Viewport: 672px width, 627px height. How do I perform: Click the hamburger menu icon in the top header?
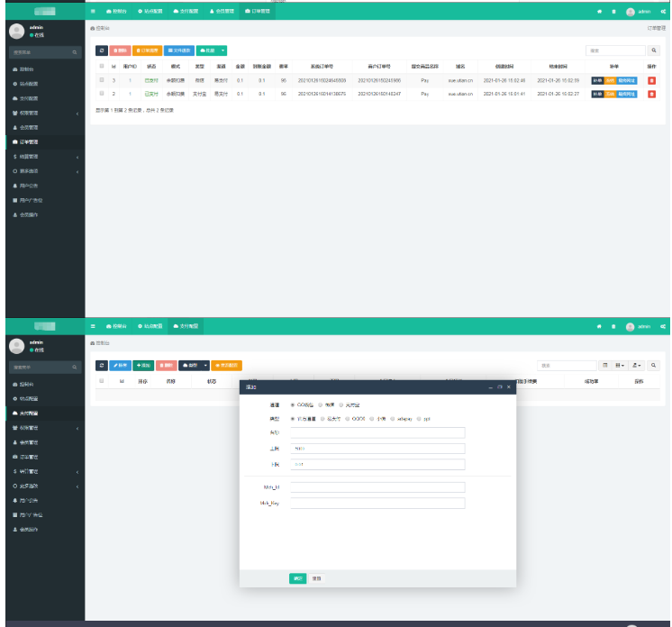click(x=95, y=11)
